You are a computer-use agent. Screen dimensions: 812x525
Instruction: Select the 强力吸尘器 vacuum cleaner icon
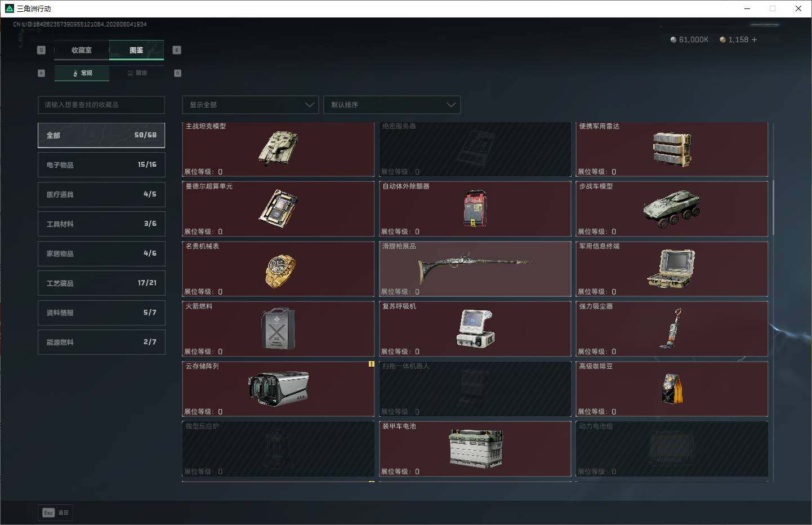[671, 328]
